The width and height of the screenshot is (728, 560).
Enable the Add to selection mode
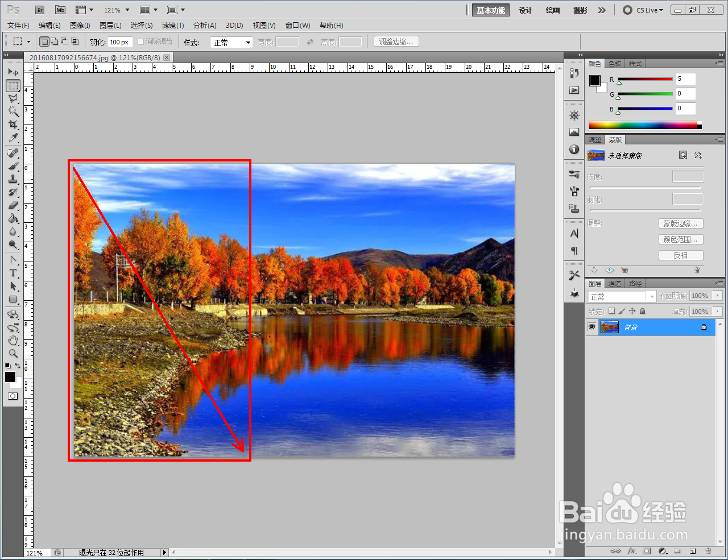coord(54,42)
